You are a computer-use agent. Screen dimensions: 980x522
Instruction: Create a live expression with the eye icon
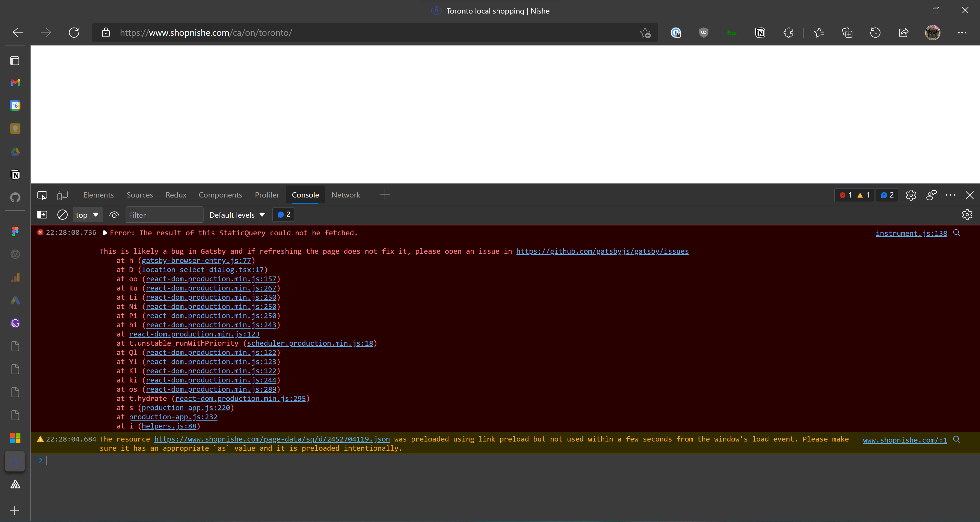(114, 214)
